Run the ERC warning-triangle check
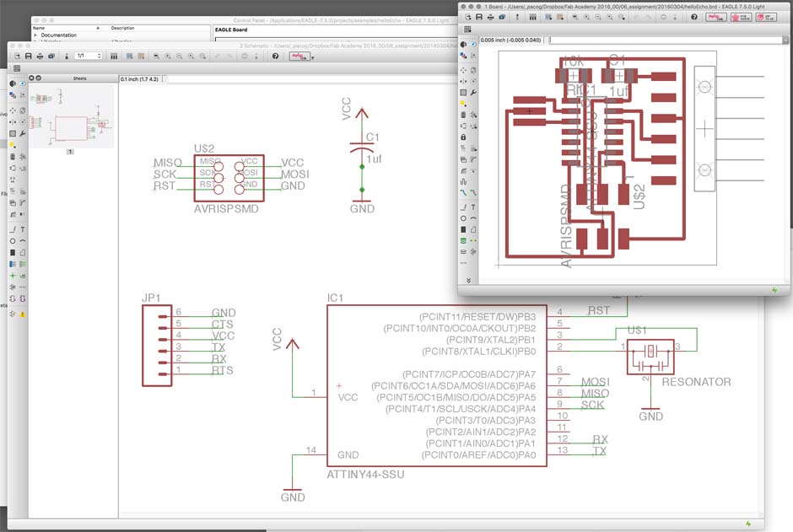This screenshot has height=532, width=793. tap(23, 314)
